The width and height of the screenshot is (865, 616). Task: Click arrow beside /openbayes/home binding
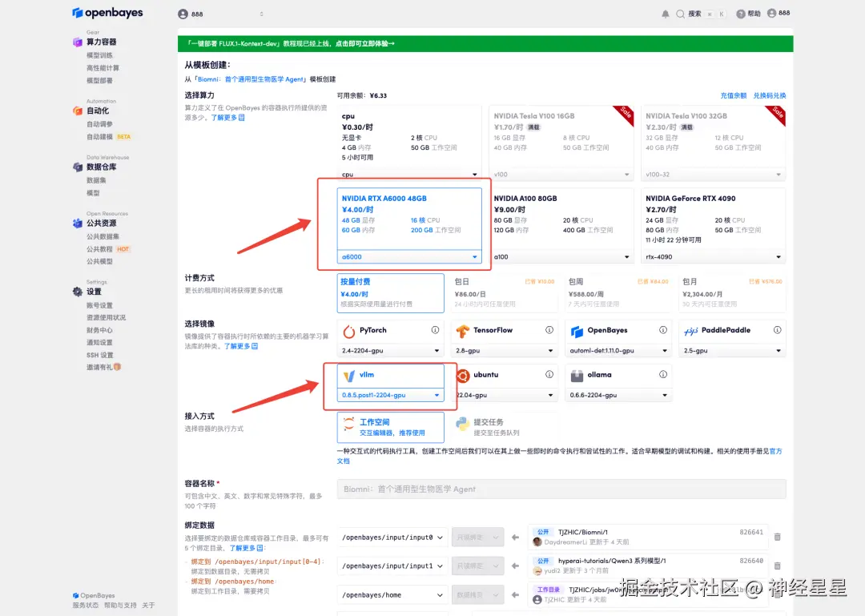(x=515, y=594)
